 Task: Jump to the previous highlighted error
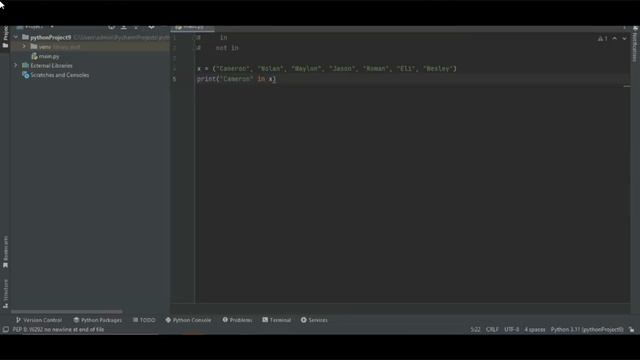pyautogui.click(x=615, y=38)
